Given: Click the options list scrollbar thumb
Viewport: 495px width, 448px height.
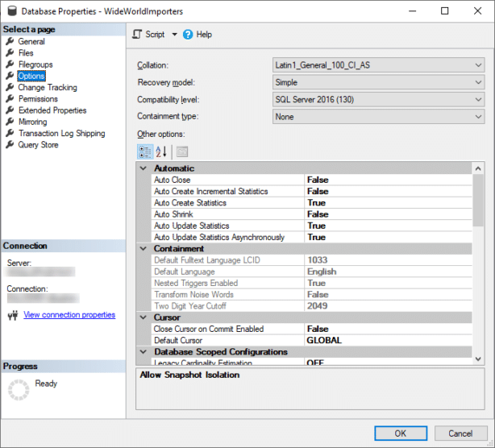Looking at the screenshot, I should pos(478,201).
